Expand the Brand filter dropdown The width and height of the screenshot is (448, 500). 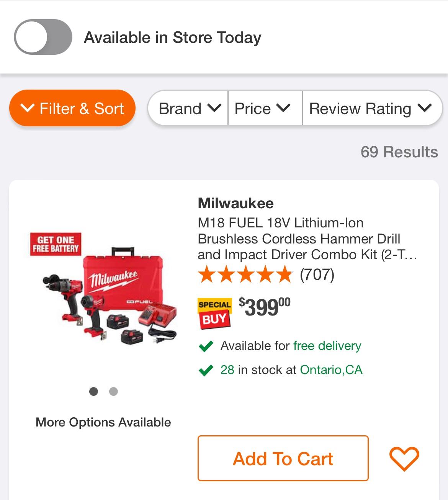[189, 108]
